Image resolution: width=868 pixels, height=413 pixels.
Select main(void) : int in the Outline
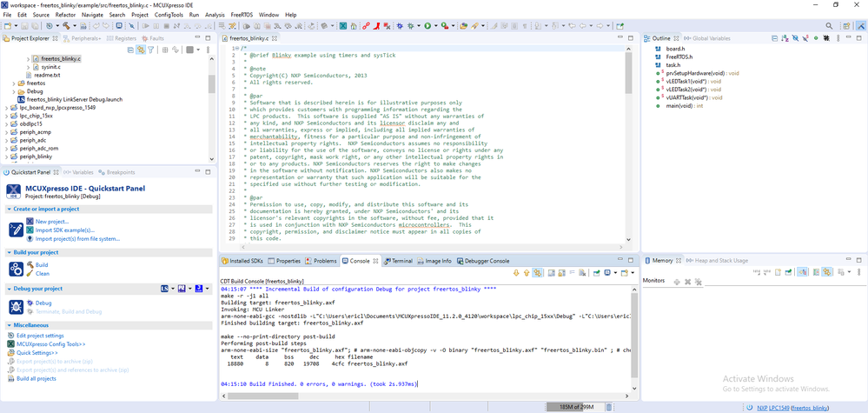coord(683,106)
